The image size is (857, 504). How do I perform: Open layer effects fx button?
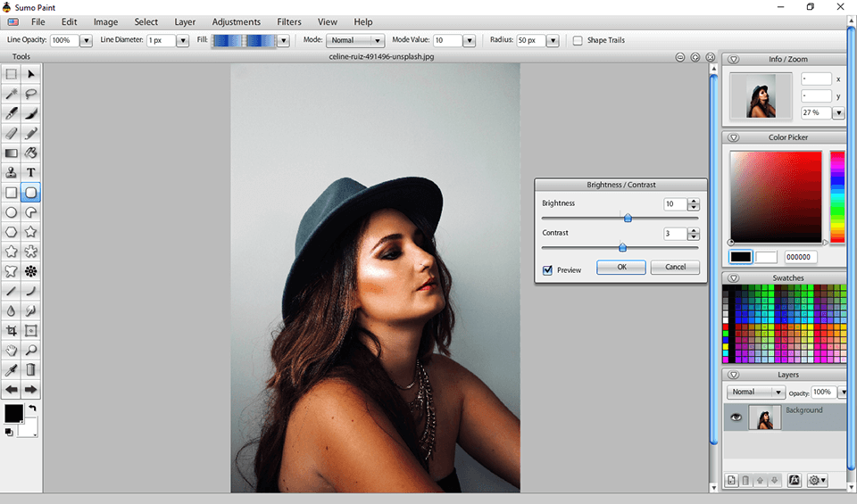click(x=795, y=480)
